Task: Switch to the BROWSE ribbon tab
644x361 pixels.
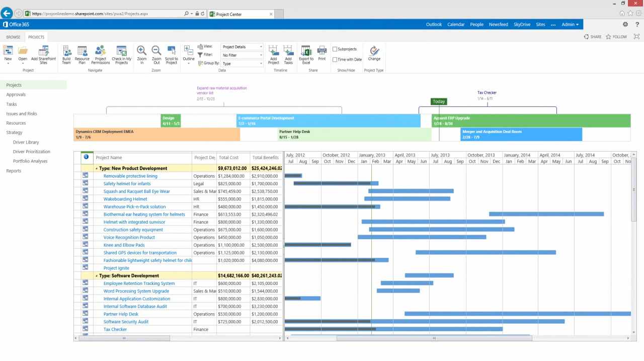Action: pyautogui.click(x=13, y=37)
